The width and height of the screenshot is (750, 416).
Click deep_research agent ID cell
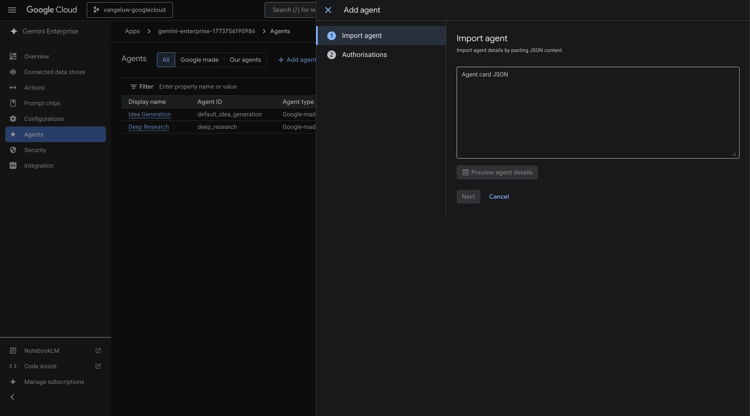point(217,127)
